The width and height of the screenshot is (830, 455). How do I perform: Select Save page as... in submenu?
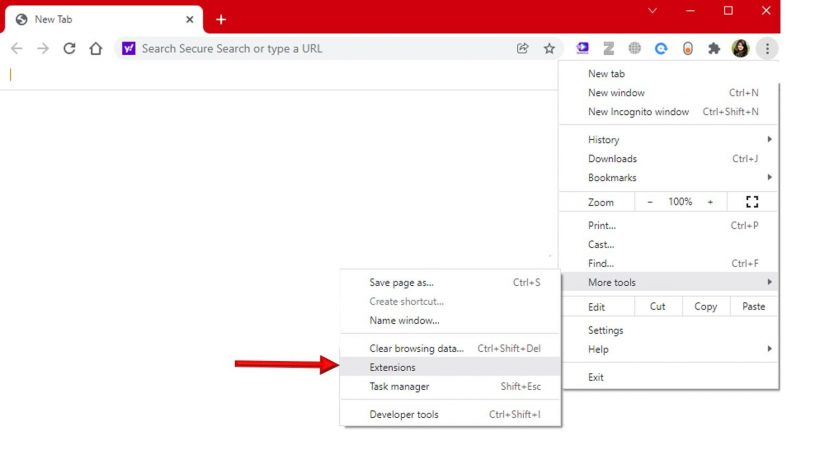coord(450,283)
